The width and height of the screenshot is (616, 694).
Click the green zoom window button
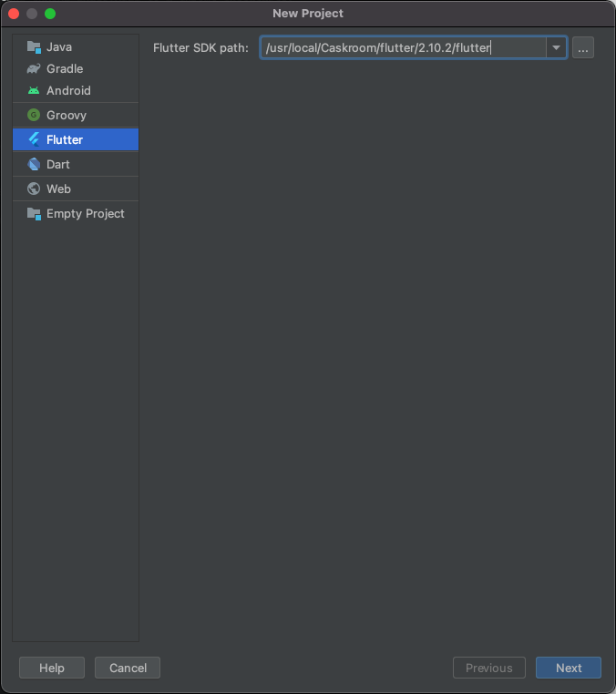tap(50, 14)
